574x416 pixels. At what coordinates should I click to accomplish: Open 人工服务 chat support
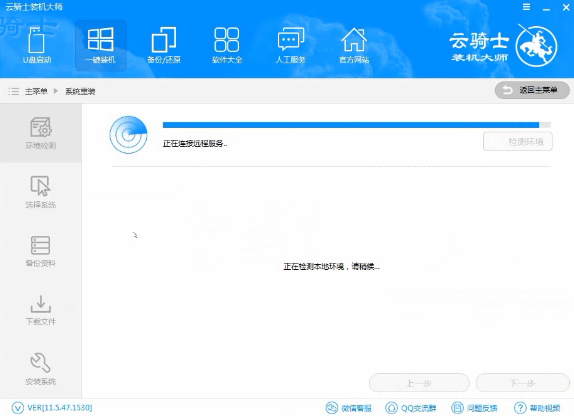tap(290, 45)
